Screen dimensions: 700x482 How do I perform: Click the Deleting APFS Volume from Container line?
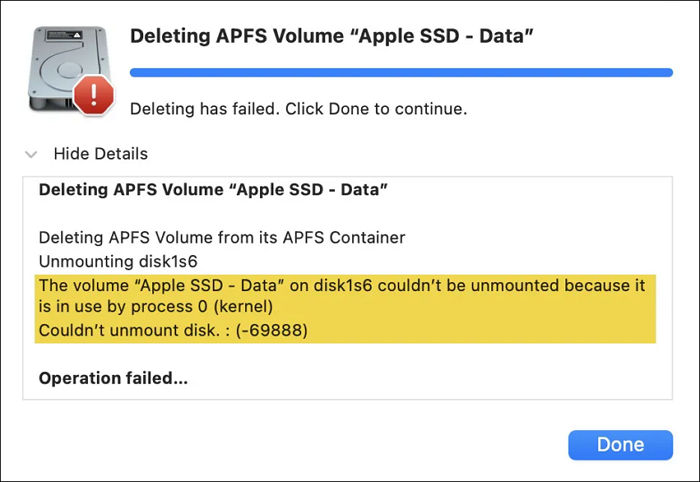(221, 238)
